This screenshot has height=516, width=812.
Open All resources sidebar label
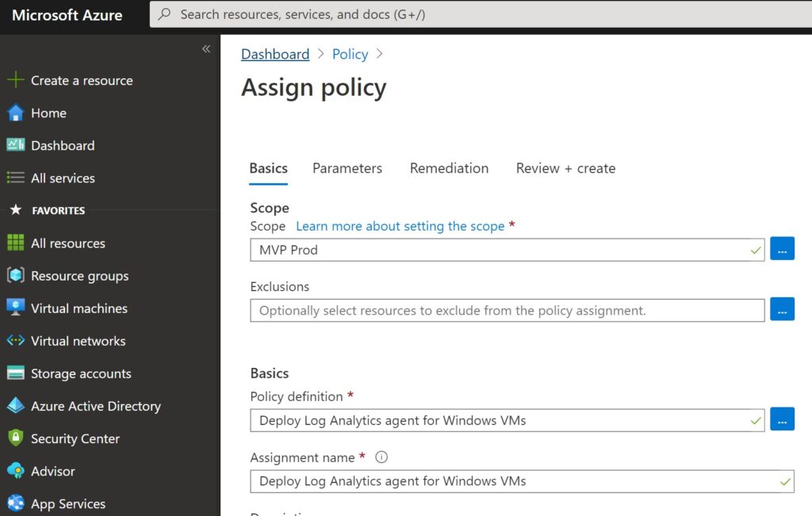coord(68,243)
